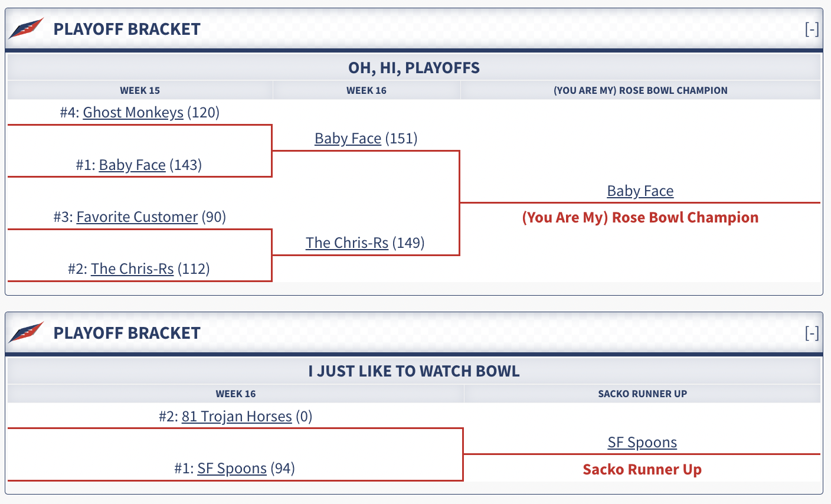Click the Sacko Runner Up column header
The width and height of the screenshot is (831, 504).
(x=642, y=394)
